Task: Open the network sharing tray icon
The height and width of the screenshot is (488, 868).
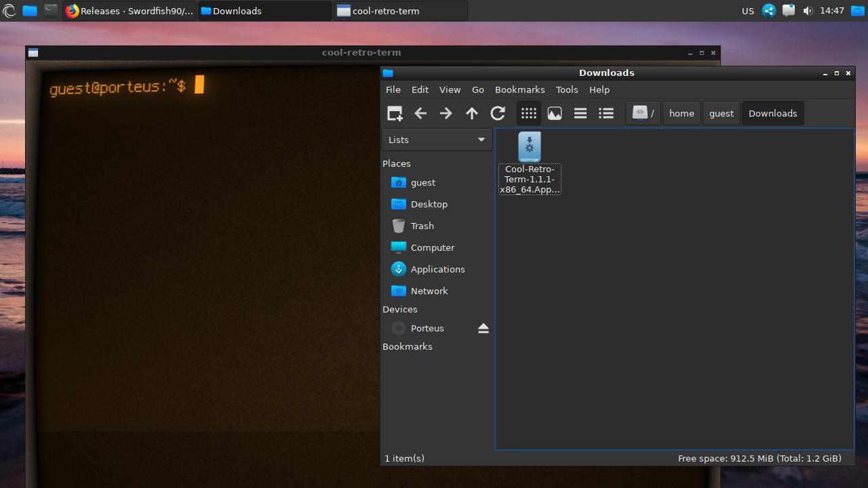Action: pos(769,11)
